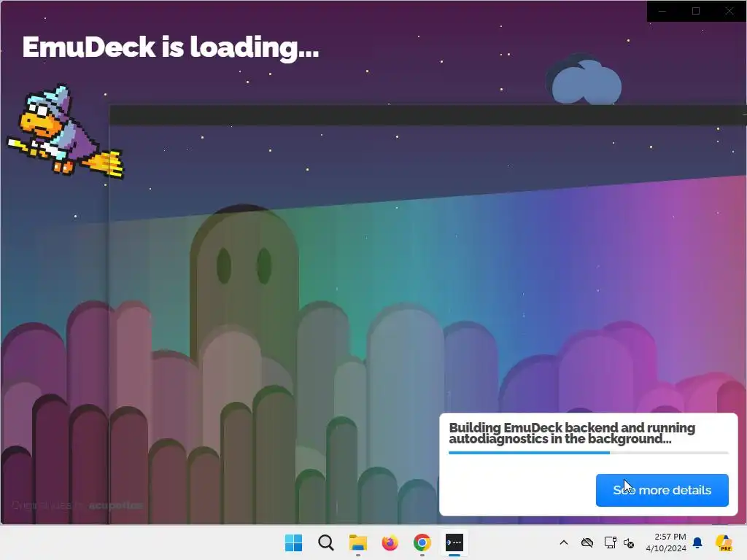The image size is (747, 560).
Task: Click the loading progress bar
Action: 589,453
